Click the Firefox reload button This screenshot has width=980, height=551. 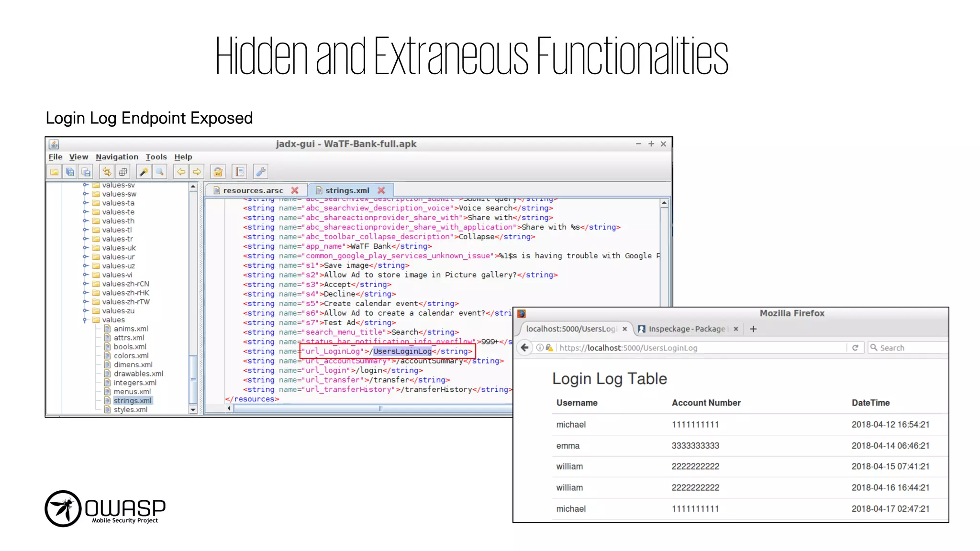pyautogui.click(x=855, y=348)
